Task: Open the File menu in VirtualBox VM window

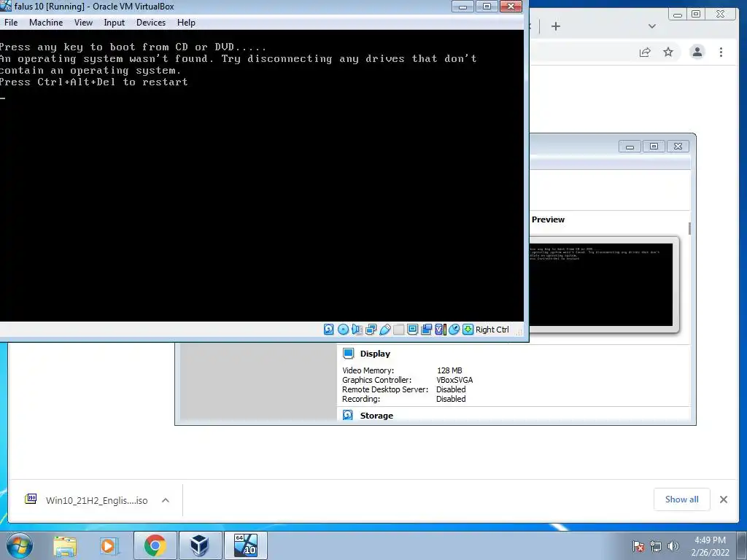Action: (x=10, y=23)
